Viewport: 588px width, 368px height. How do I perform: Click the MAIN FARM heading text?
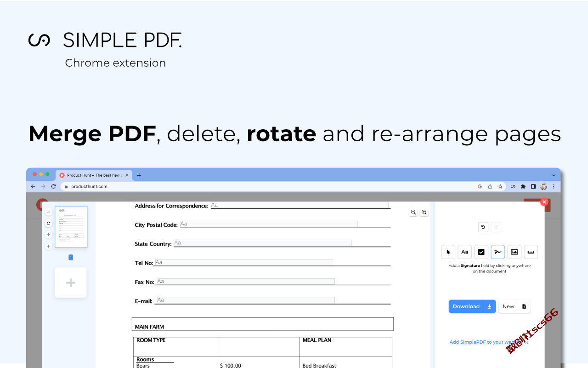[149, 327]
